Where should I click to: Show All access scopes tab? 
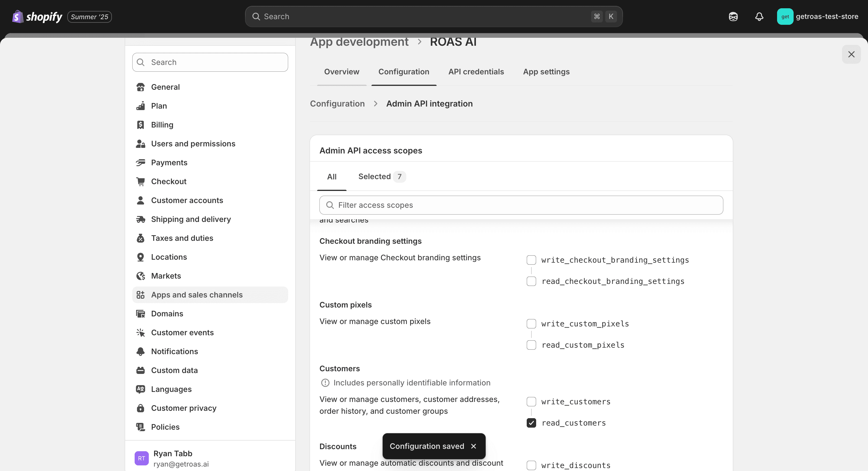point(332,176)
